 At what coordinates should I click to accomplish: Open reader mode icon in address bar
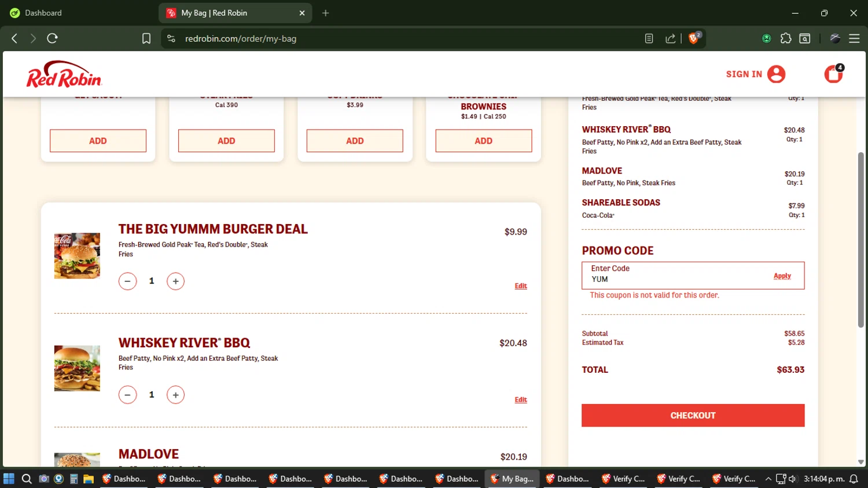click(649, 38)
